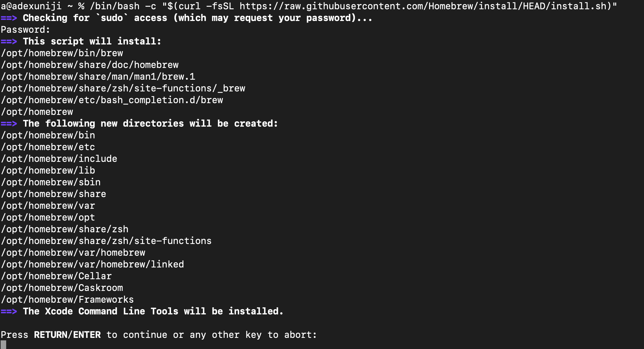The height and width of the screenshot is (349, 644).
Task: Click the /opt/homebrew/include directory line
Action: (59, 159)
